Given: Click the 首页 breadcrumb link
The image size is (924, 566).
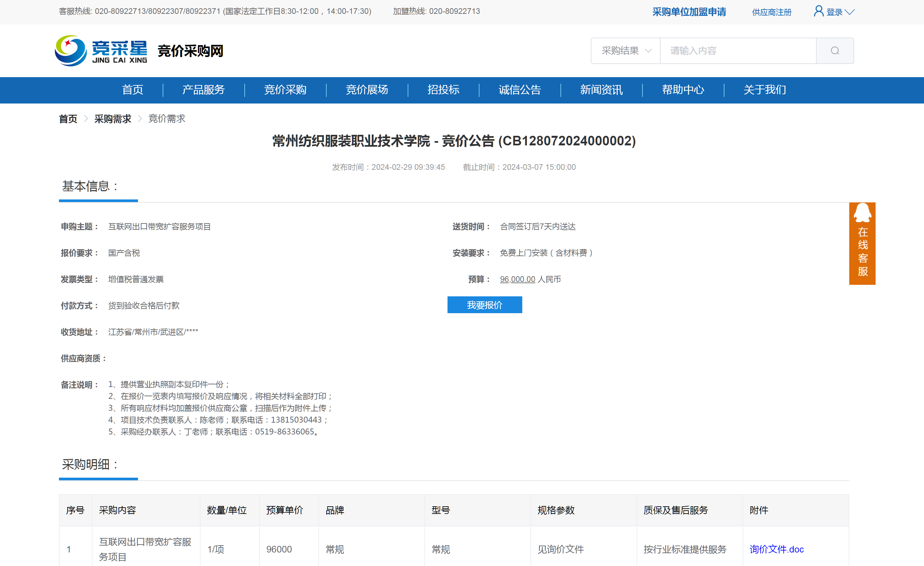Looking at the screenshot, I should (68, 119).
